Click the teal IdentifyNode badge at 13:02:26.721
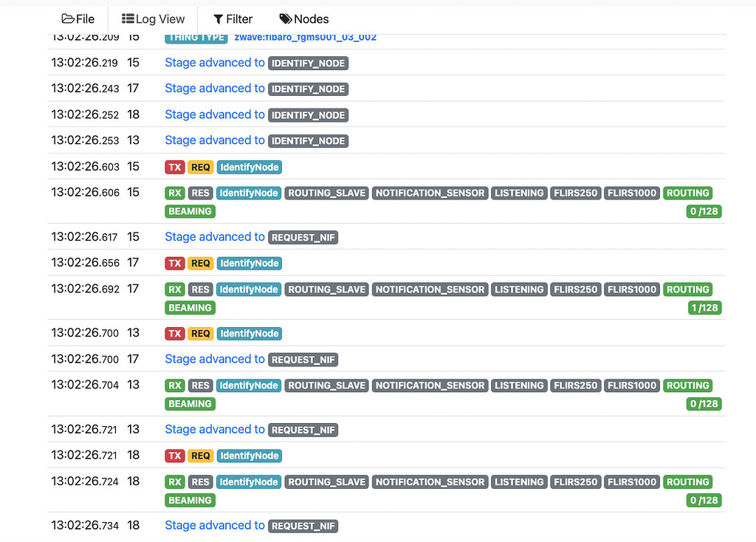The height and width of the screenshot is (542, 756). (x=249, y=456)
